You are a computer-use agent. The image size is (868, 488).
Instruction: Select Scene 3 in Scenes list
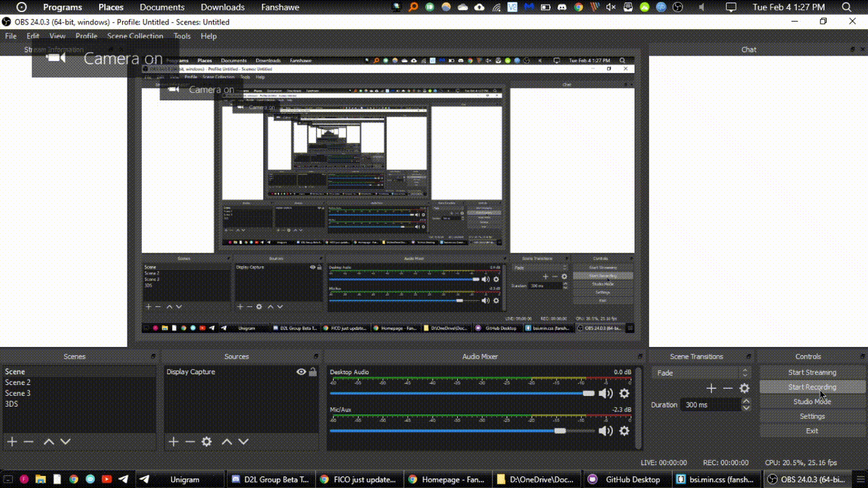(x=79, y=393)
